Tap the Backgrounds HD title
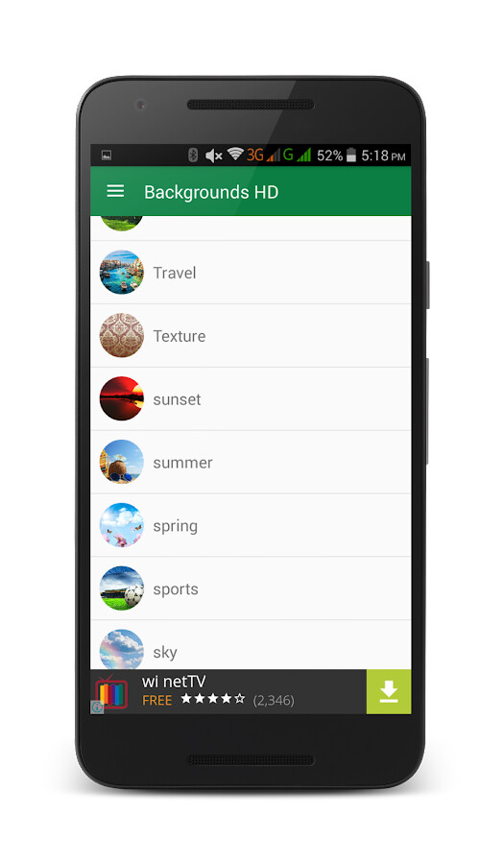504x864 pixels. (211, 192)
